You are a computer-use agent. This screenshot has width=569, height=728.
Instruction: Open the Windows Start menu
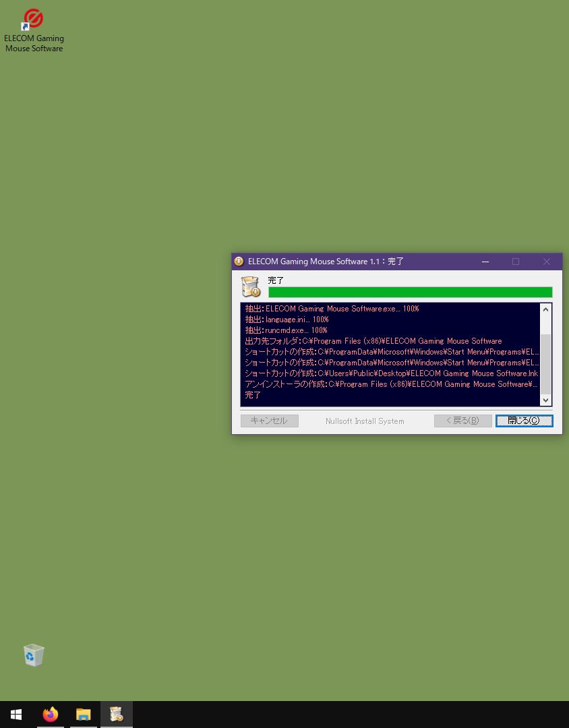click(16, 715)
